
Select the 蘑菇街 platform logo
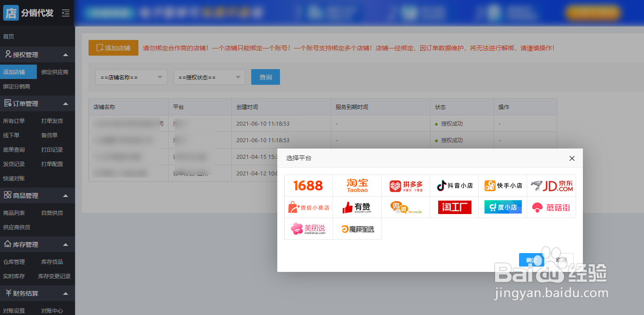pos(551,207)
